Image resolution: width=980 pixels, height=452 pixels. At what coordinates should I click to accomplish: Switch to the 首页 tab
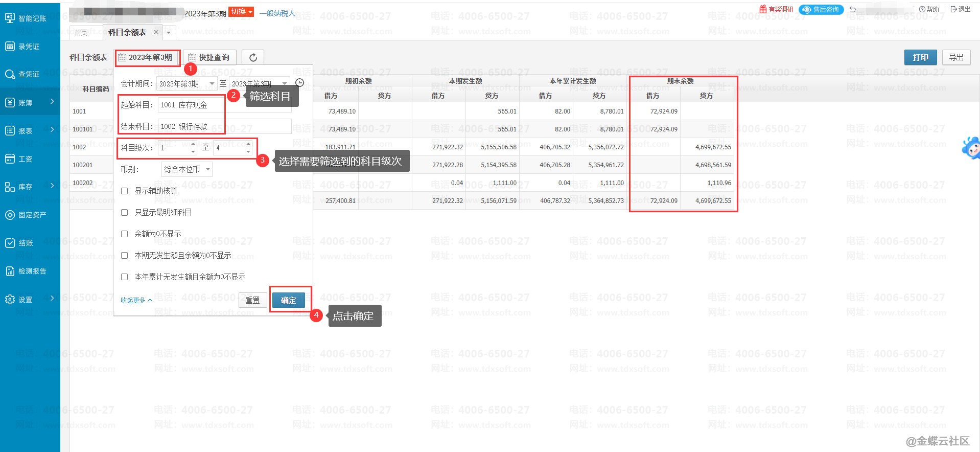tap(81, 33)
